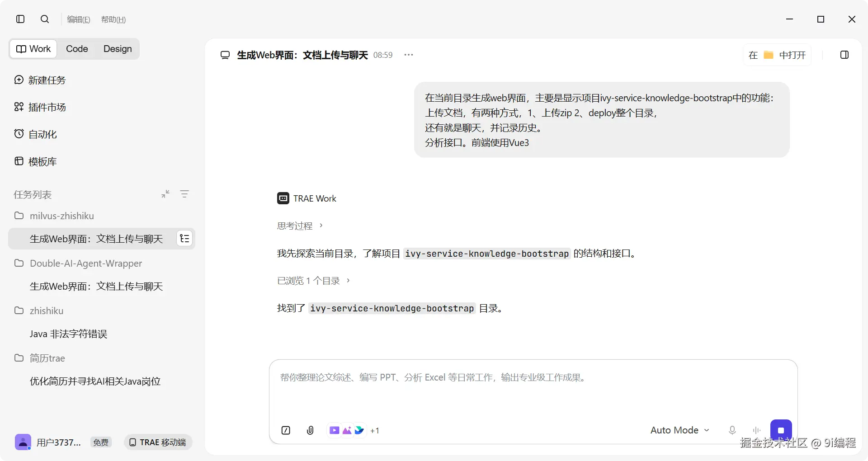Expand the 思考过程 section

point(300,226)
